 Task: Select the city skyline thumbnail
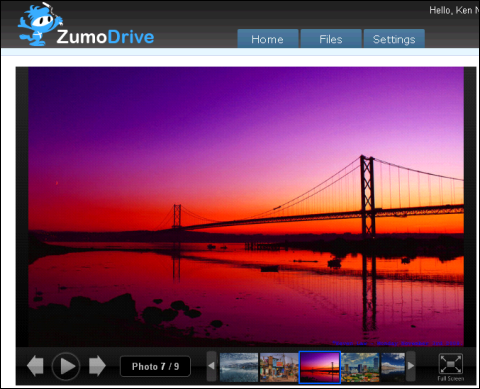(360, 367)
